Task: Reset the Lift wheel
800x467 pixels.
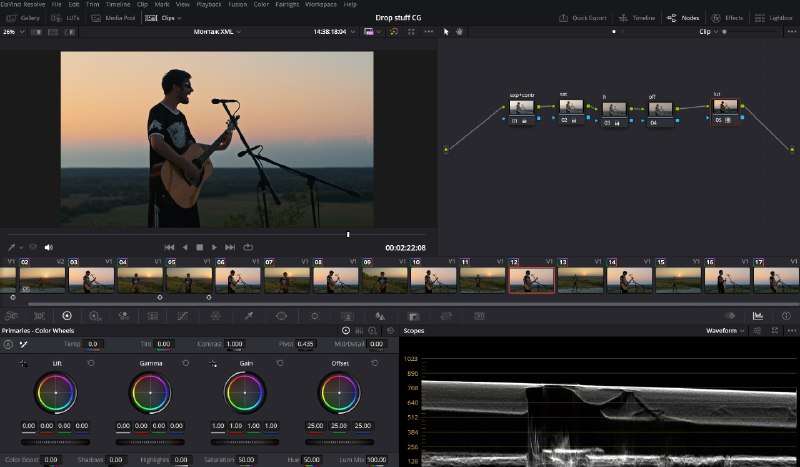Action: (91, 363)
